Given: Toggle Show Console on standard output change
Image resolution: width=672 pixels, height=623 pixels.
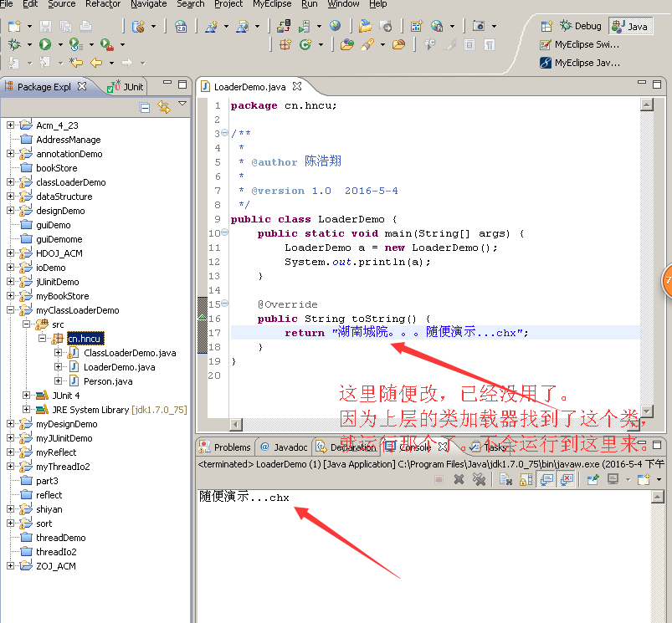Looking at the screenshot, I should click(x=546, y=479).
